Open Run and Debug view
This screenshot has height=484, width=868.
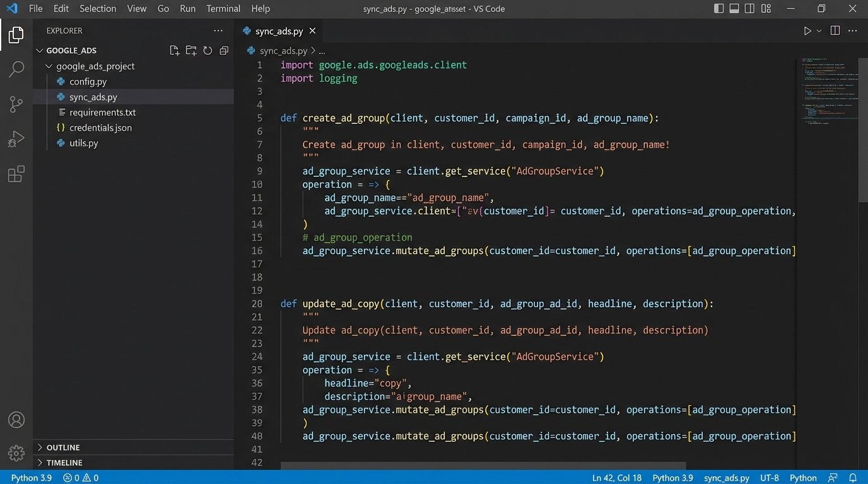16,139
